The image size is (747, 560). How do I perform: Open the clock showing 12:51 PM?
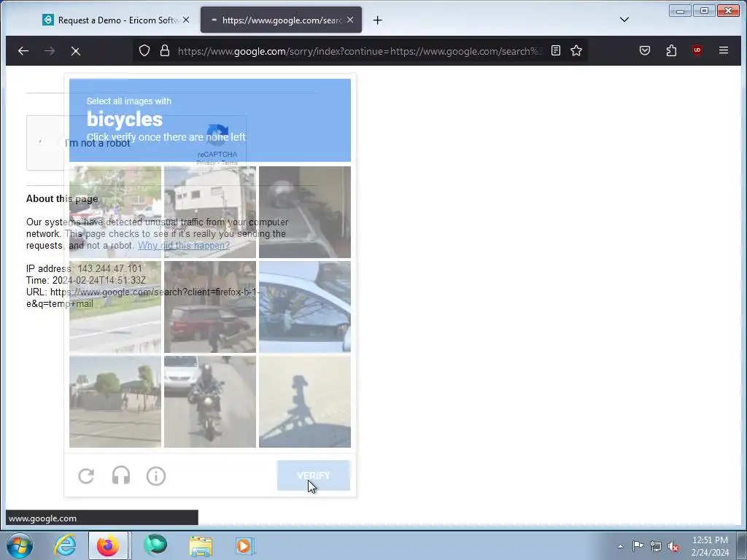coord(710,545)
